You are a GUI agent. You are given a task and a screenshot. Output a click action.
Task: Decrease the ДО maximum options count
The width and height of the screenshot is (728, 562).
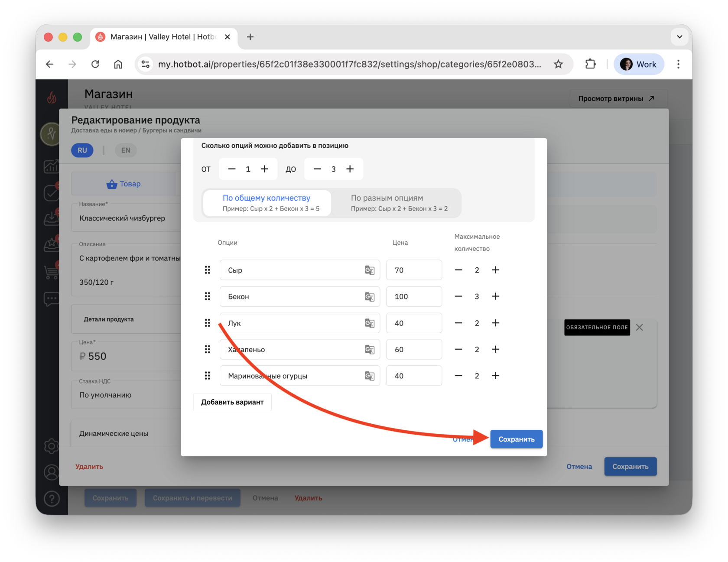(317, 169)
